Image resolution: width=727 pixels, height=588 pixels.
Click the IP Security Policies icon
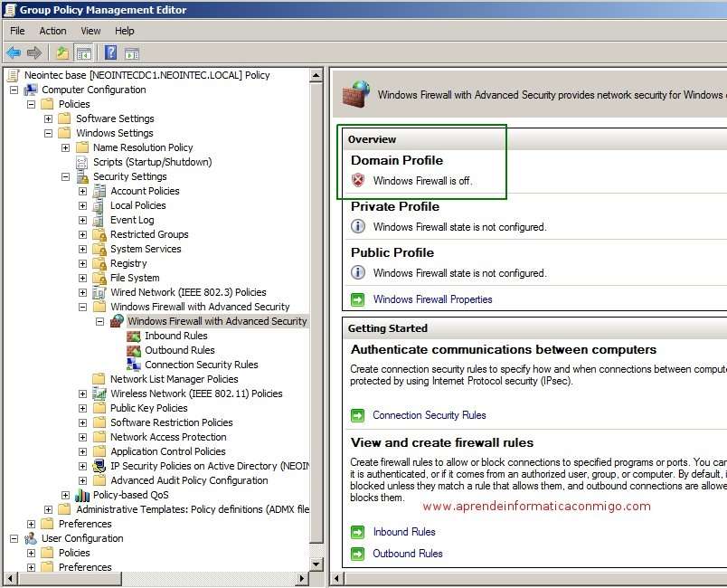(99, 466)
